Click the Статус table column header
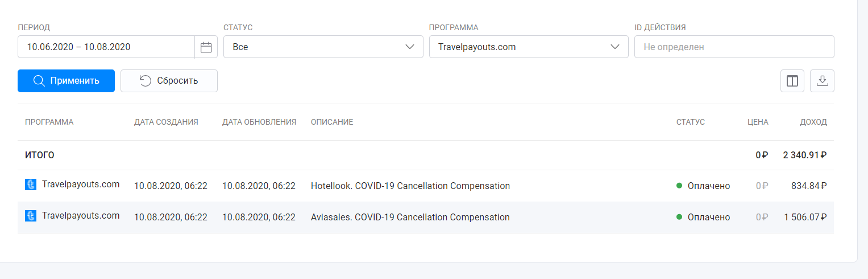 pos(690,122)
